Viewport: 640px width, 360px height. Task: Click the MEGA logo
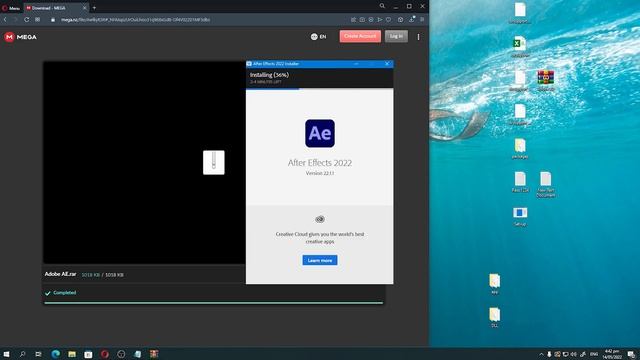point(20,37)
